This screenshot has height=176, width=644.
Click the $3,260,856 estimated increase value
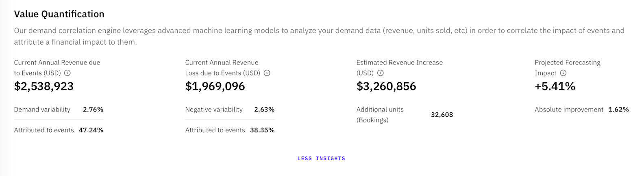coord(386,86)
